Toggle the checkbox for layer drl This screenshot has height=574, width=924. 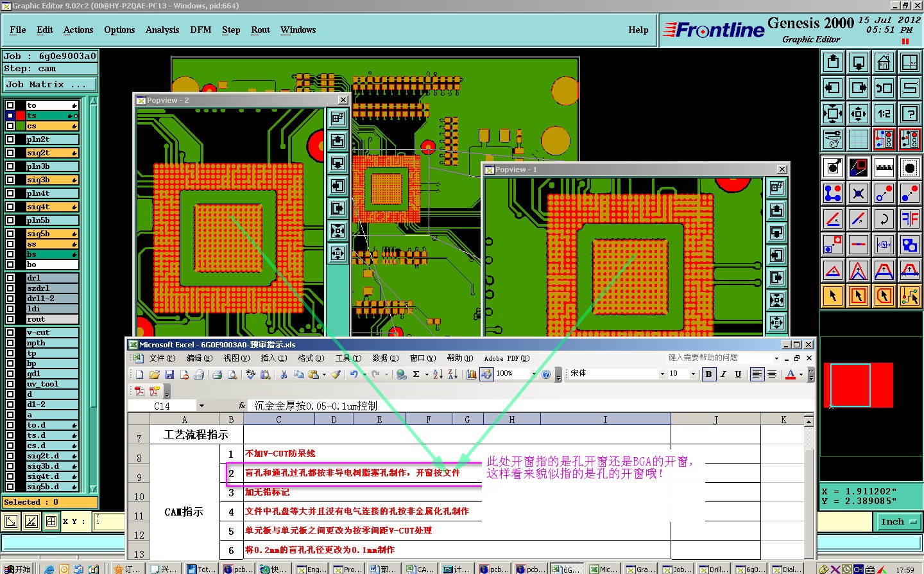click(10, 278)
